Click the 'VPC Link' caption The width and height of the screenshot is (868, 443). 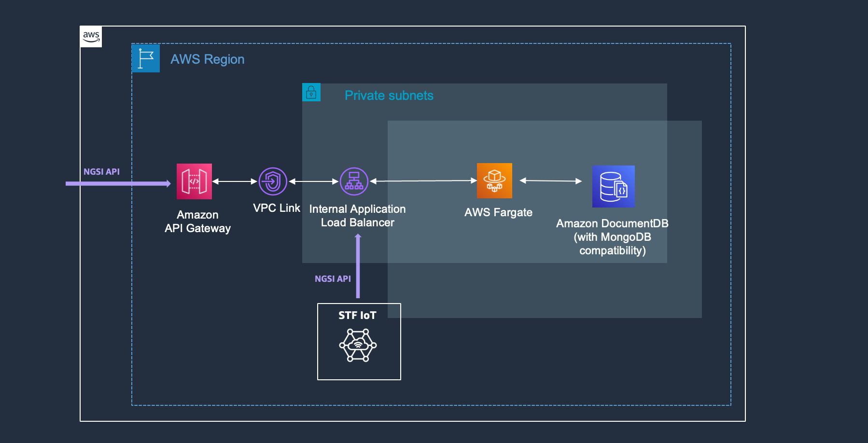277,208
